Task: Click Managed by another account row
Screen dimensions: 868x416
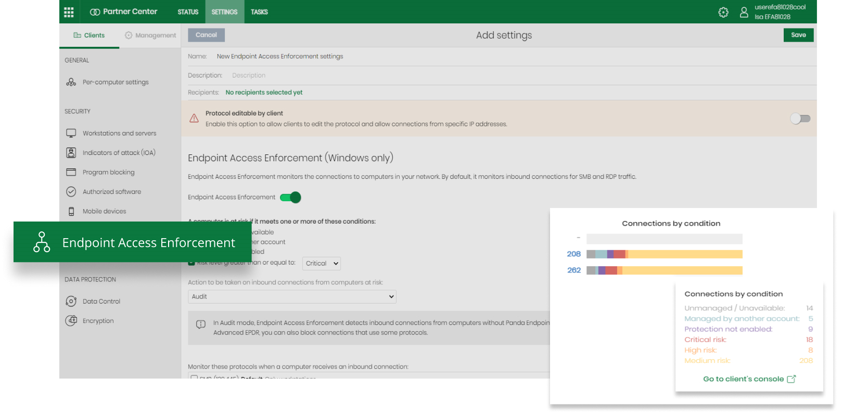Action: click(x=748, y=319)
